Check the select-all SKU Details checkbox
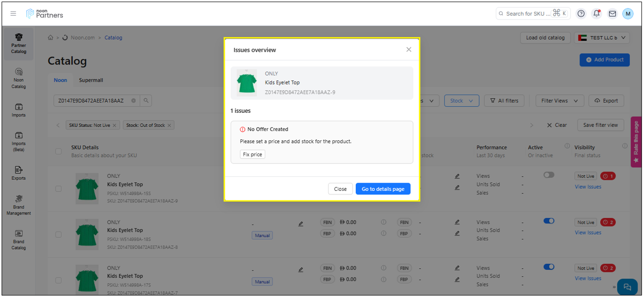 (x=58, y=152)
